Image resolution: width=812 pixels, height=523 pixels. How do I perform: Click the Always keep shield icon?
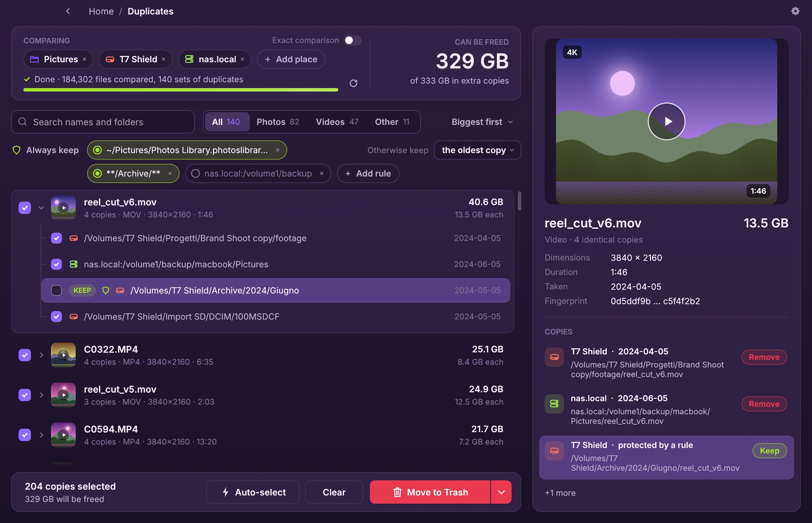pos(17,150)
